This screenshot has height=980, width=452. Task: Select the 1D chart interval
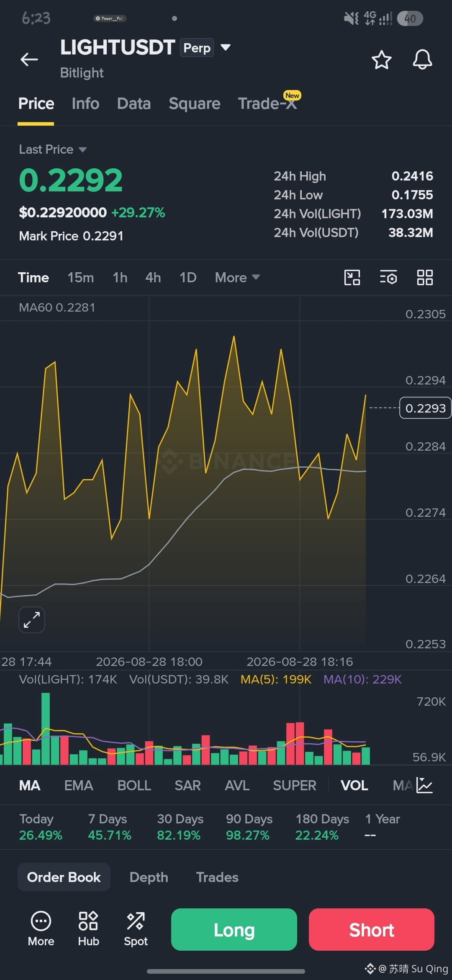tap(188, 277)
